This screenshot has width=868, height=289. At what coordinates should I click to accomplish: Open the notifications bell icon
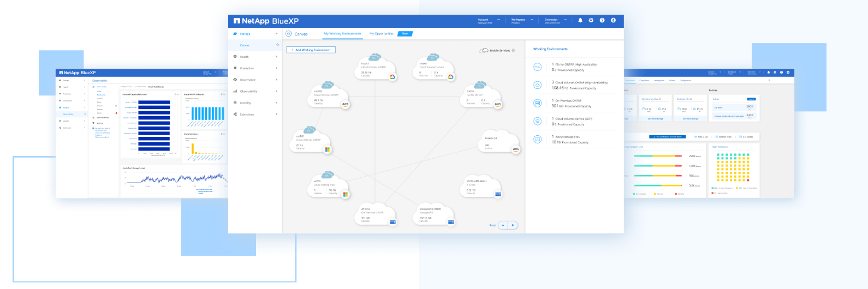click(580, 20)
